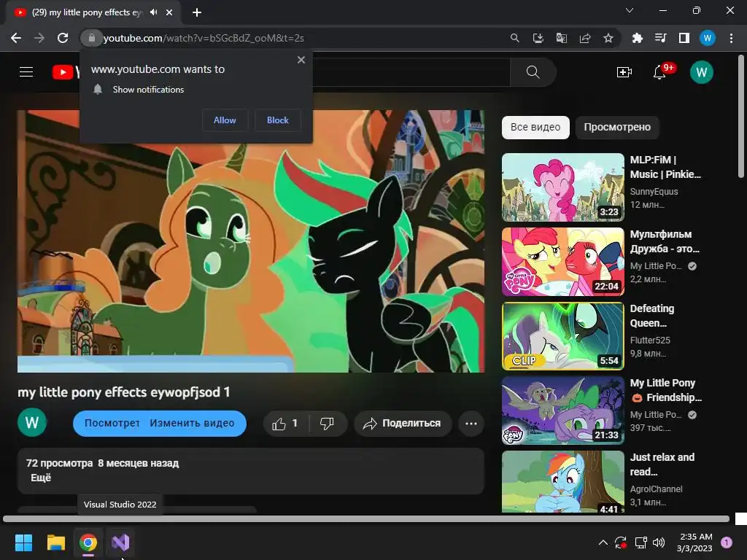Go forward using the browser forward arrow
This screenshot has width=747, height=560.
(x=39, y=38)
